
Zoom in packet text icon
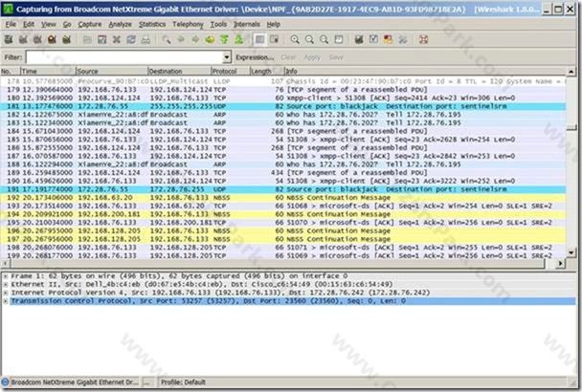[295, 39]
